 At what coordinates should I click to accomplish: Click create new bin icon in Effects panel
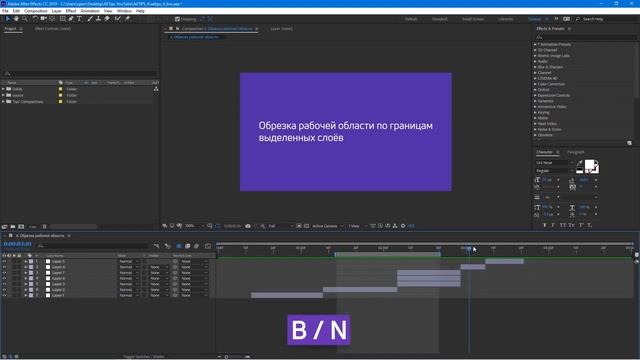629,143
